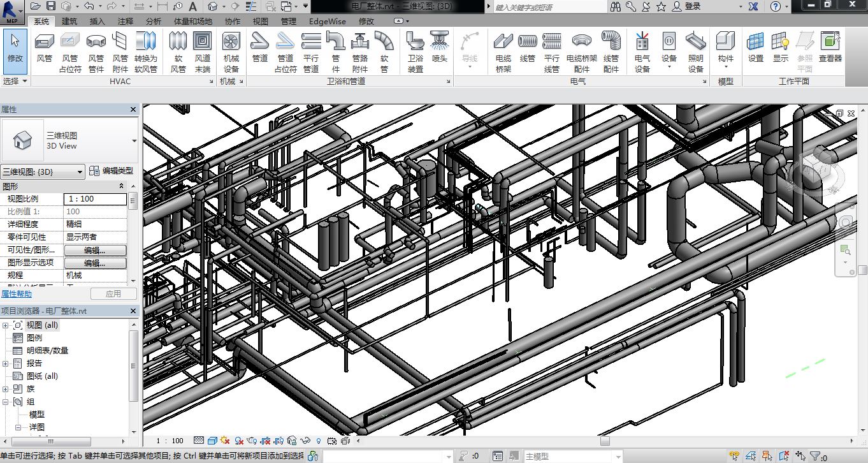
Task: Click the 机械设备 mechanical equipment icon
Action: (x=231, y=50)
